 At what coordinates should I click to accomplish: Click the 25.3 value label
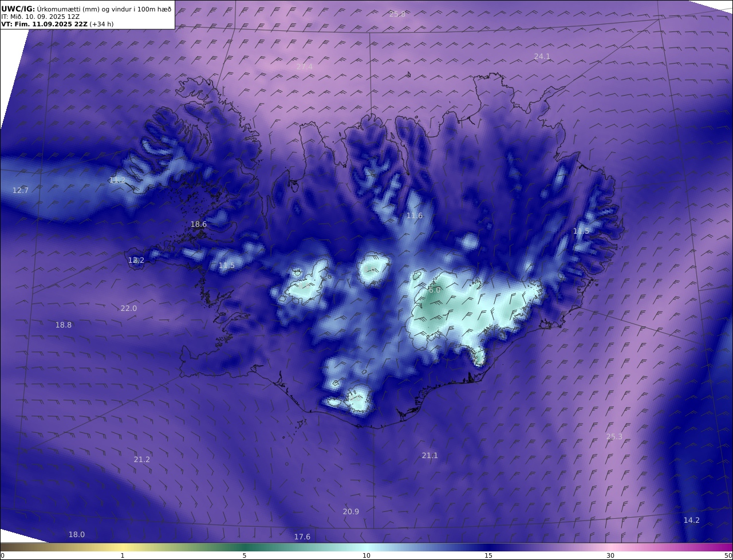(614, 436)
